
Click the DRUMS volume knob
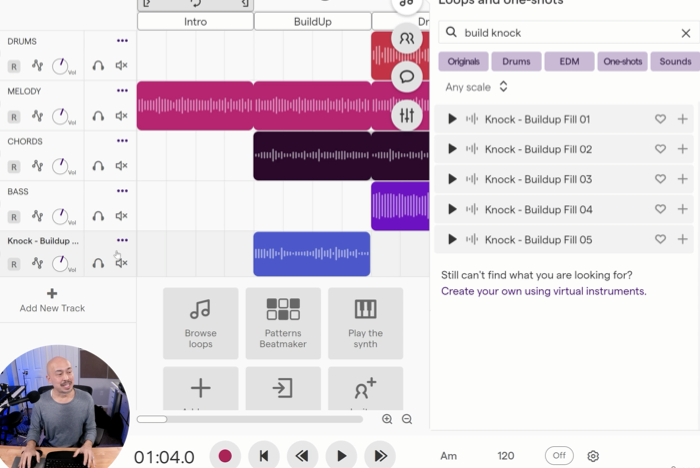pos(60,66)
